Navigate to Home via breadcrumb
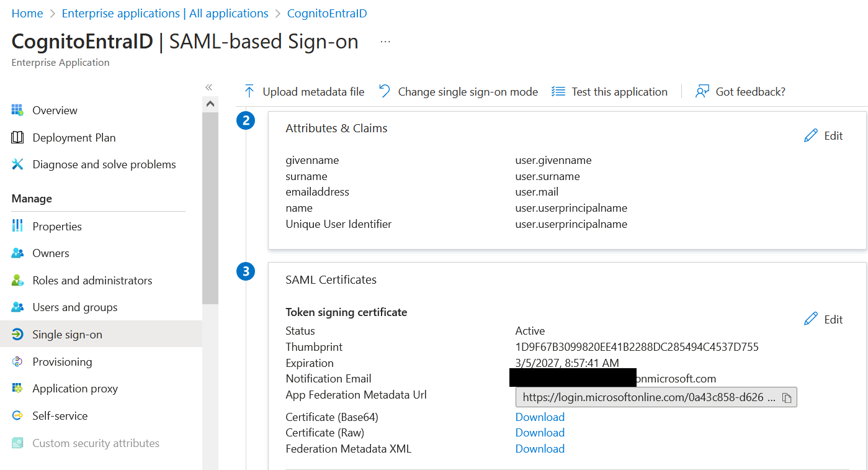 [27, 12]
